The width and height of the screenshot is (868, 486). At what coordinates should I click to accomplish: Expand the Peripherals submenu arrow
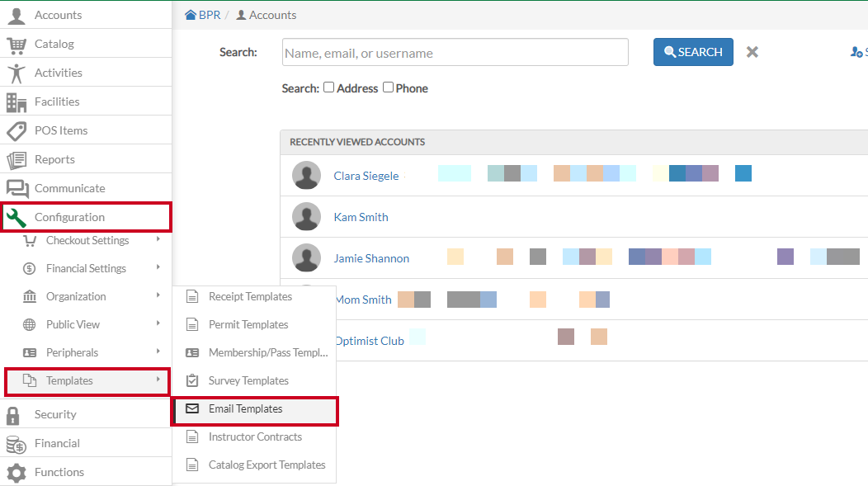[x=158, y=351]
